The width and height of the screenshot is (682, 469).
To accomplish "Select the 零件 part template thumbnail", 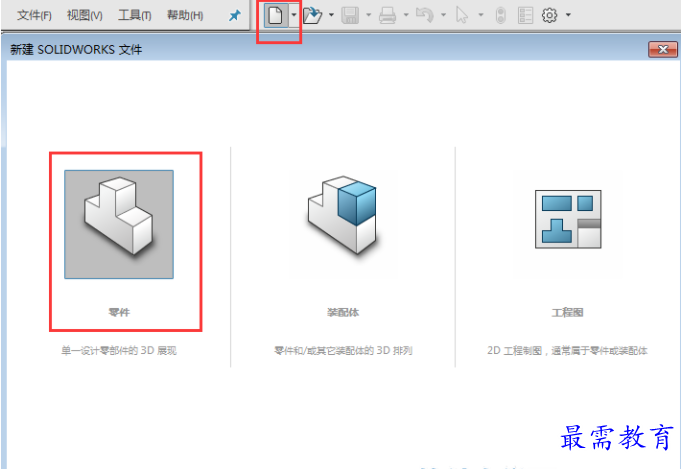I will [x=119, y=224].
